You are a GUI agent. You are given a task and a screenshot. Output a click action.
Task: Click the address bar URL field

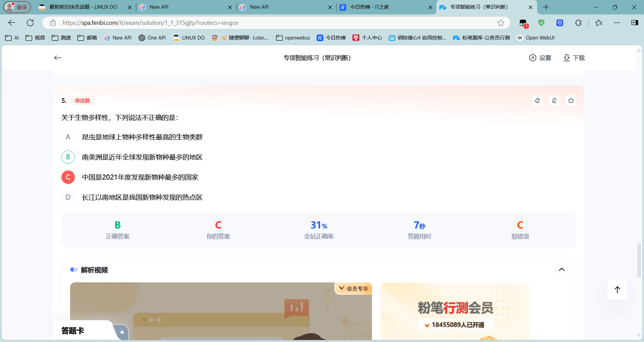(275, 23)
